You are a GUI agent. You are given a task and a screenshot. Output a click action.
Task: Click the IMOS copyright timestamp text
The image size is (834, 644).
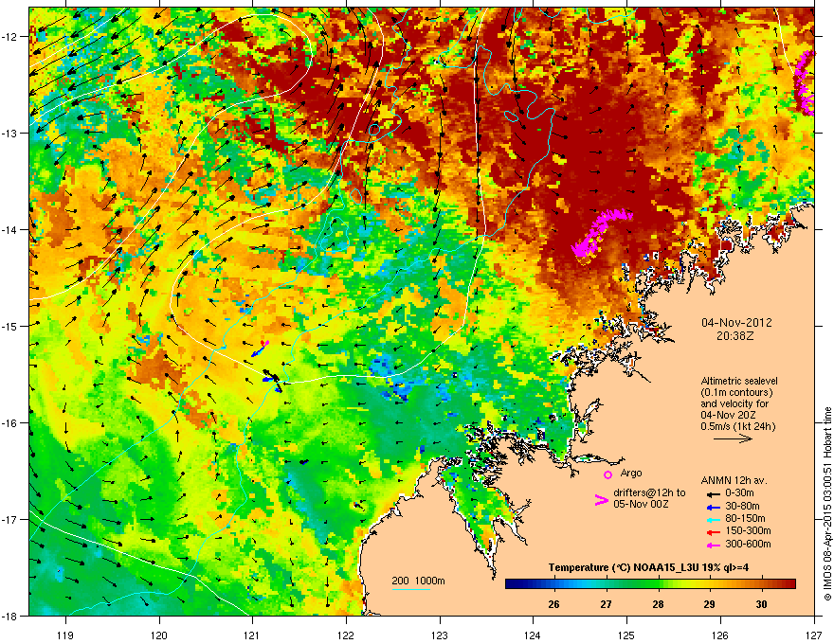(827, 505)
